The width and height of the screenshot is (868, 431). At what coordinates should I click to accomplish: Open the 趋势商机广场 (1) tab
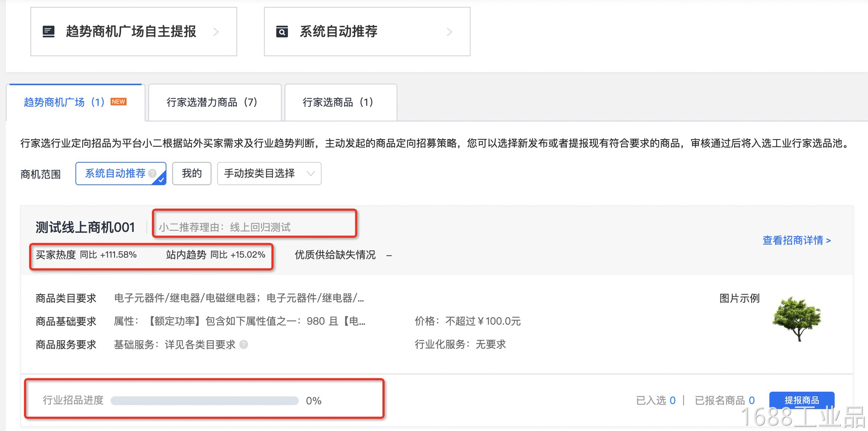click(x=64, y=103)
